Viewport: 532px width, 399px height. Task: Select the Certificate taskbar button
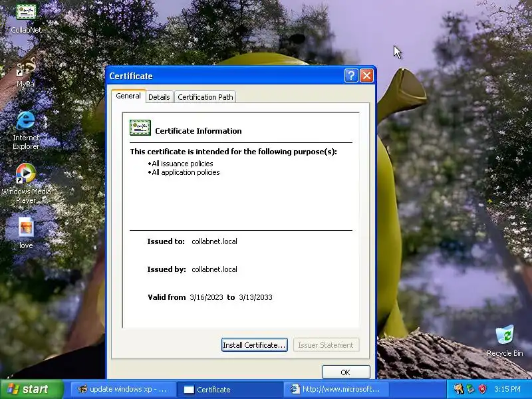[x=229, y=389]
